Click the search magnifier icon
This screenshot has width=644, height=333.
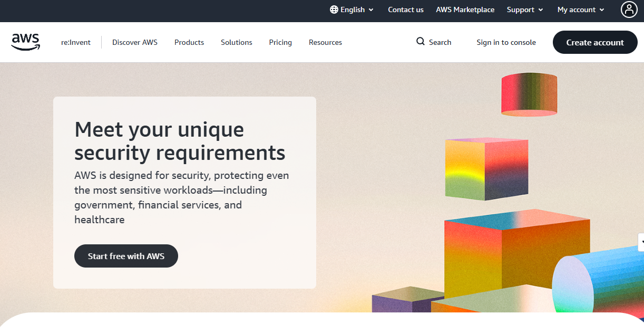[x=421, y=42]
